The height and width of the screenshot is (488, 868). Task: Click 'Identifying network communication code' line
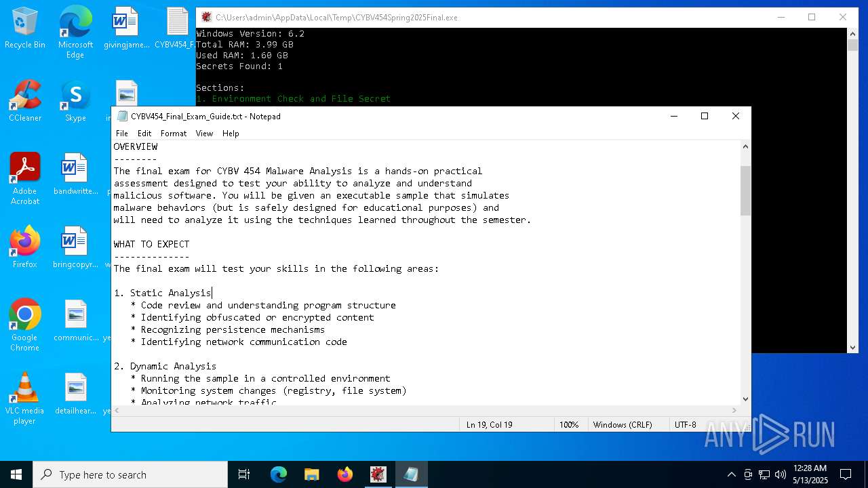[239, 342]
